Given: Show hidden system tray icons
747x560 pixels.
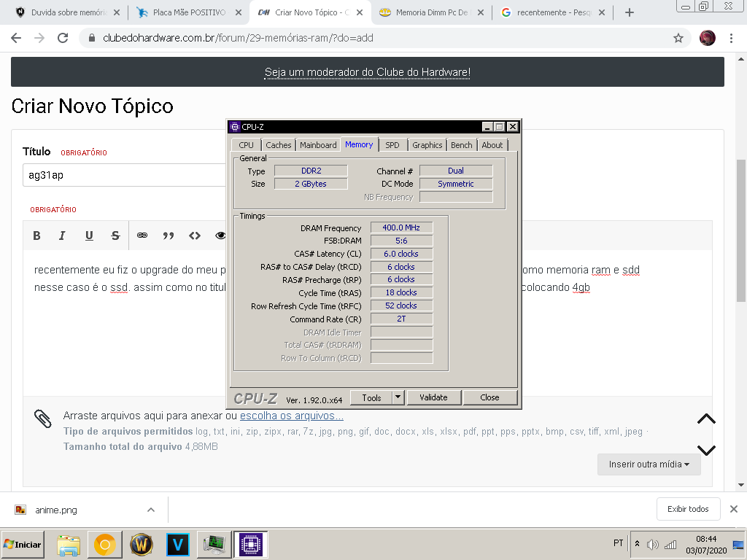Looking at the screenshot, I should tap(638, 543).
